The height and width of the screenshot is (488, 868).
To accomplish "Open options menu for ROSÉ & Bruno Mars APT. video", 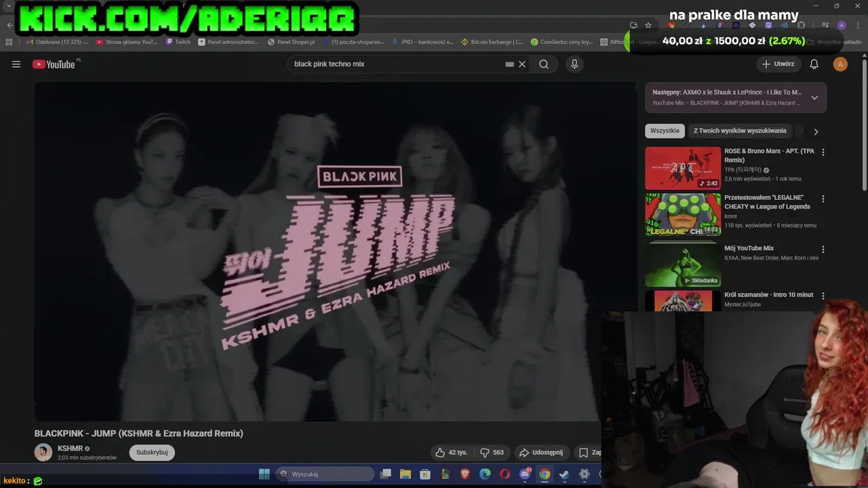I will (823, 152).
